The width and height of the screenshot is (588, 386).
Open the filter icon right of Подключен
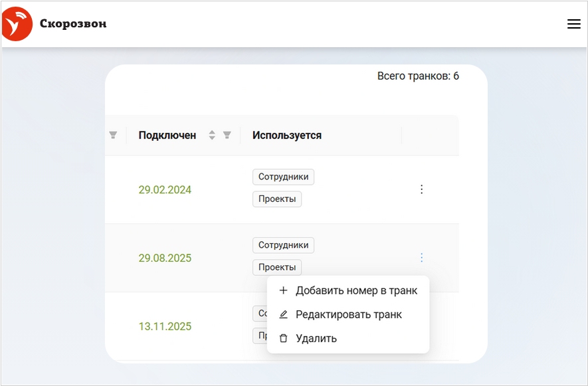pos(227,135)
